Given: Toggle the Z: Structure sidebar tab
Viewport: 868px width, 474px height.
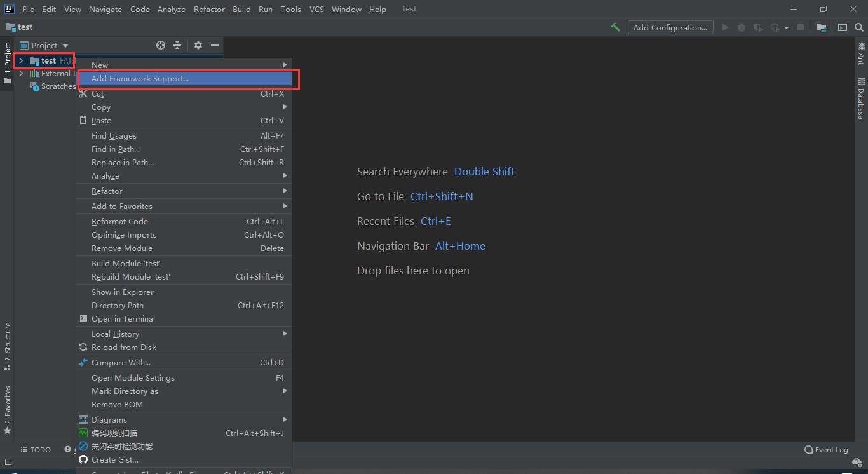Looking at the screenshot, I should [7, 346].
